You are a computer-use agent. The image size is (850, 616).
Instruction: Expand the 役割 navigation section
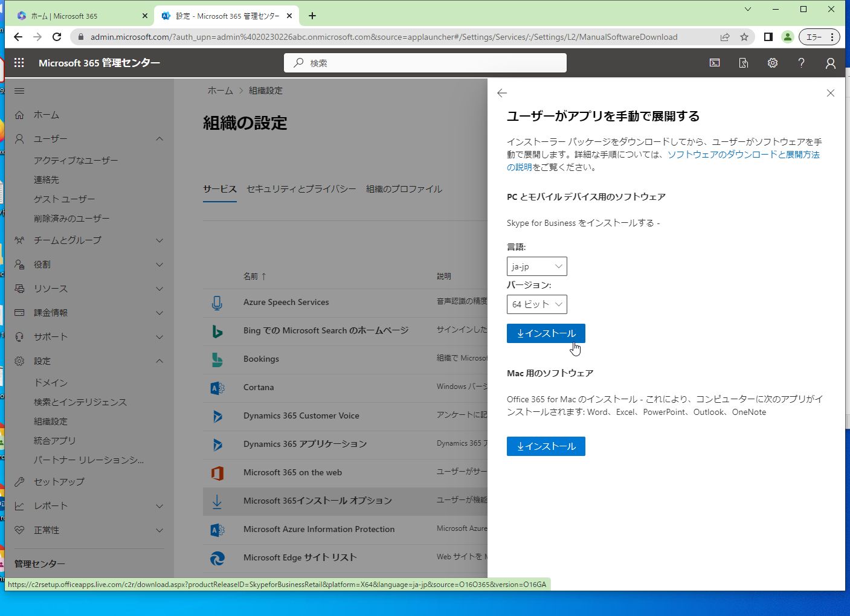[x=159, y=265]
